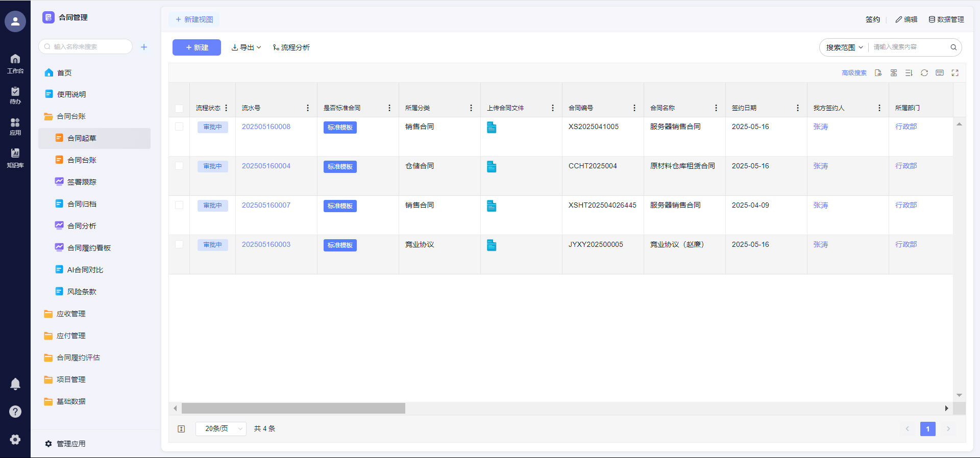Open 合同归档 in the sidebar menu
The height and width of the screenshot is (458, 980).
[x=82, y=204]
